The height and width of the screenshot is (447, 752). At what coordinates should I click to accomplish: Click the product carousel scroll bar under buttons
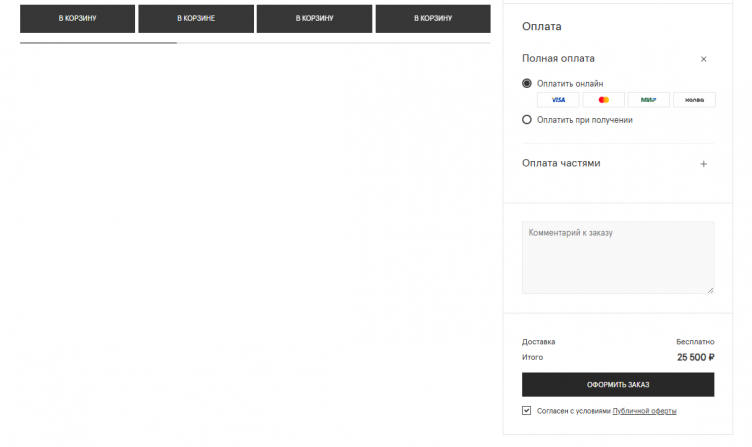99,43
